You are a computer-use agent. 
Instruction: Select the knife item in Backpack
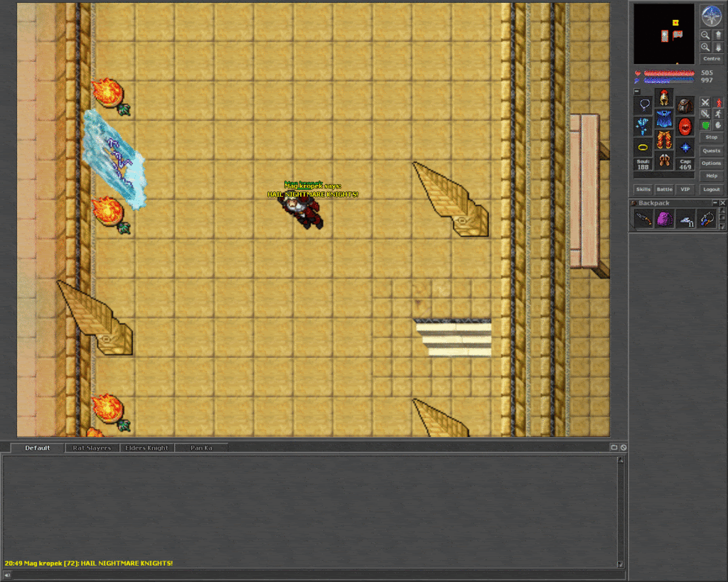643,219
